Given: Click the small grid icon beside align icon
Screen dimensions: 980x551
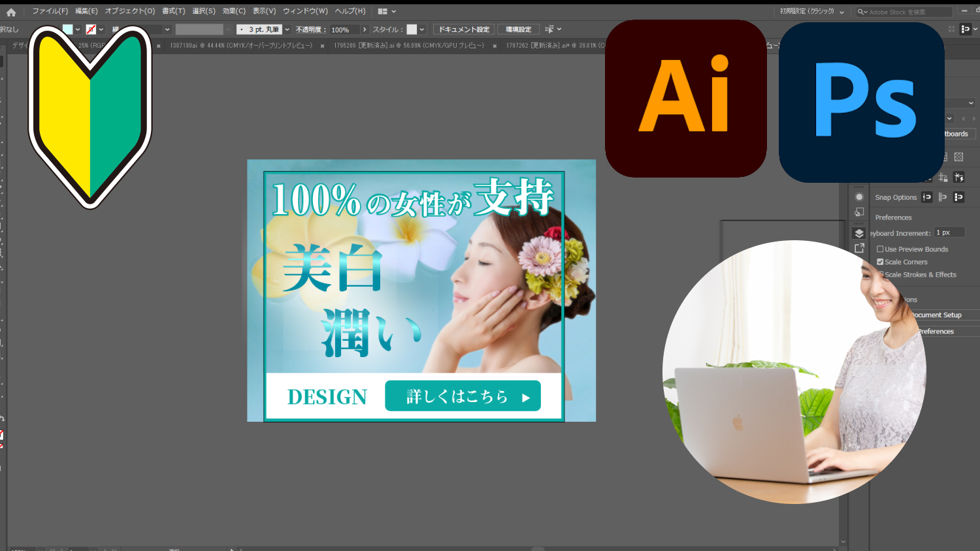Looking at the screenshot, I should tap(951, 29).
